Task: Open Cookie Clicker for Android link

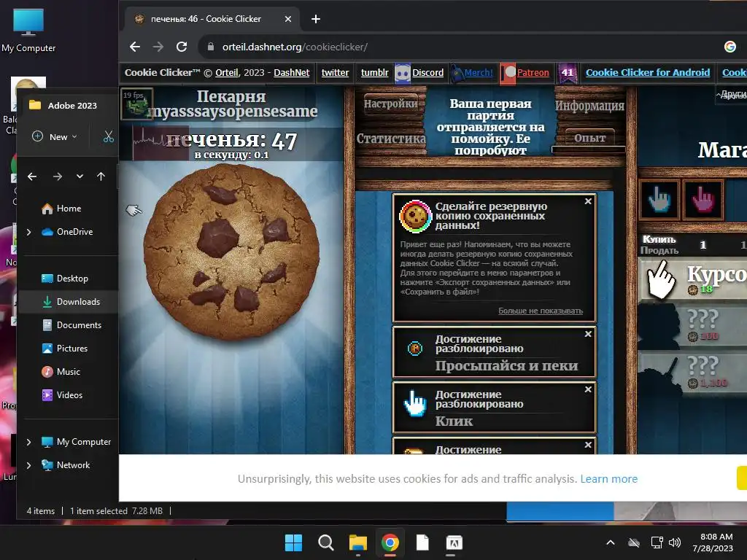Action: (x=648, y=72)
